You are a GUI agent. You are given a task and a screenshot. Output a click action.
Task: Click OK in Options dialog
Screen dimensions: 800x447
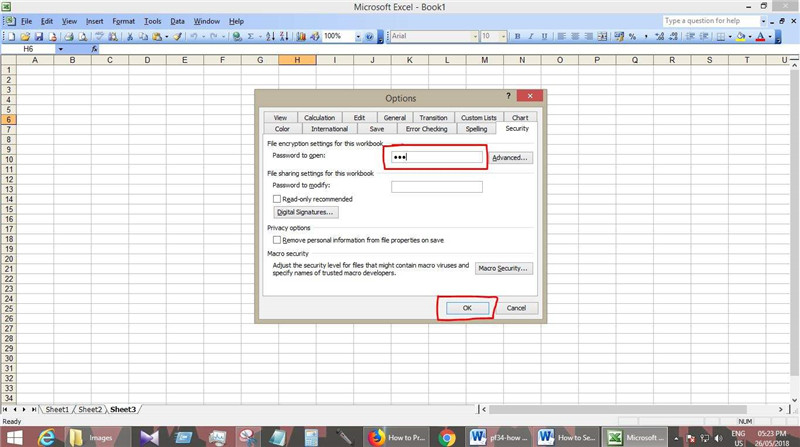467,308
